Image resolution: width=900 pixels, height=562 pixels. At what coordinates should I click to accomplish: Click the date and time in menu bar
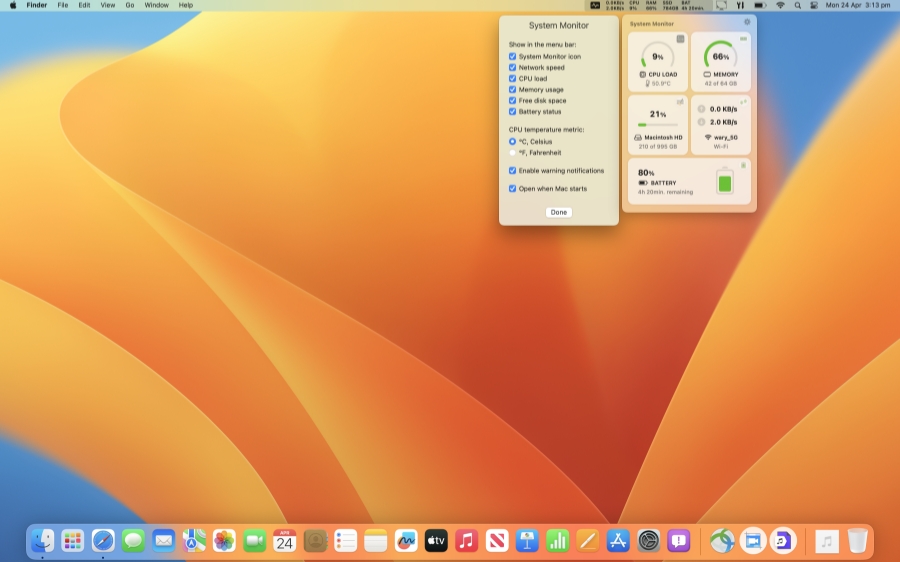click(858, 5)
